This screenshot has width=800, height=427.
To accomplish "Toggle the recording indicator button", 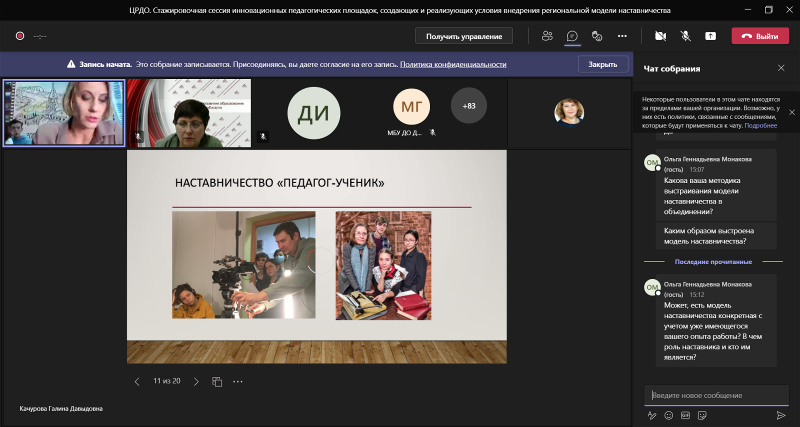I will (x=19, y=35).
